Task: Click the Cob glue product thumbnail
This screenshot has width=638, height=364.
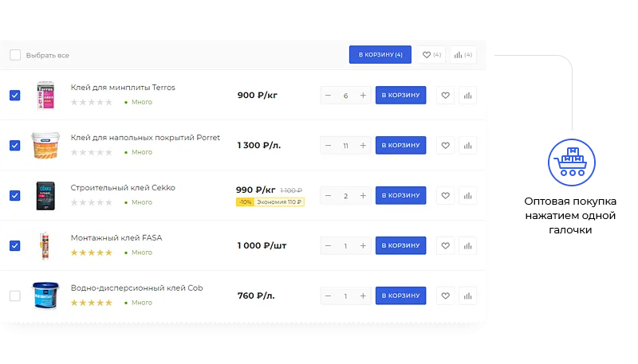Action: click(x=44, y=296)
